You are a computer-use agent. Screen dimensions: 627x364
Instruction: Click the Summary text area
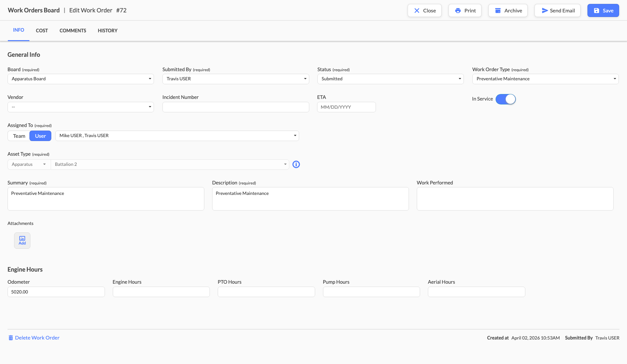106,199
